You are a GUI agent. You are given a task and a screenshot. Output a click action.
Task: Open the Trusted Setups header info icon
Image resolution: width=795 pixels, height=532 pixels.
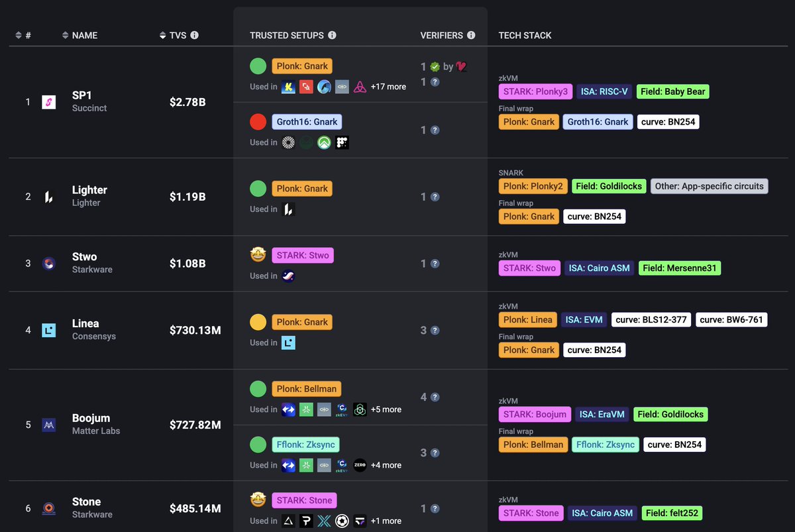pos(332,35)
